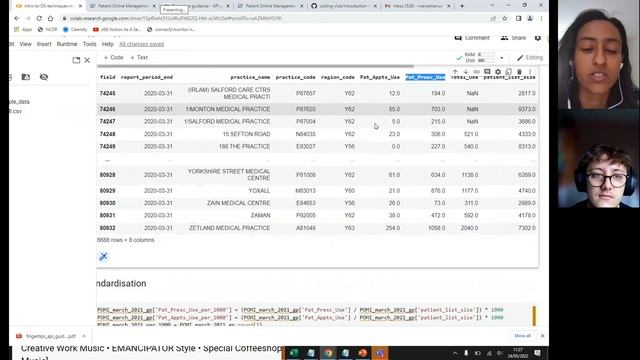Click the Comment button
The image size is (640, 360).
[472, 38]
